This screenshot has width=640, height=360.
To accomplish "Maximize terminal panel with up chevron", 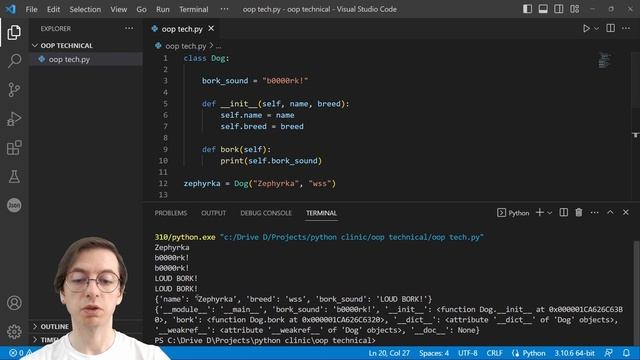I will [x=610, y=212].
